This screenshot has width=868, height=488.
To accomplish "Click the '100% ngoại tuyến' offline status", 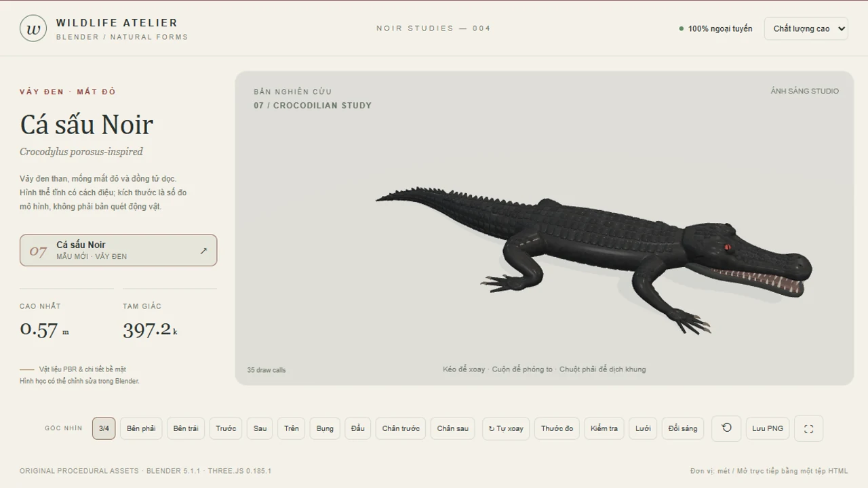I will click(x=715, y=28).
